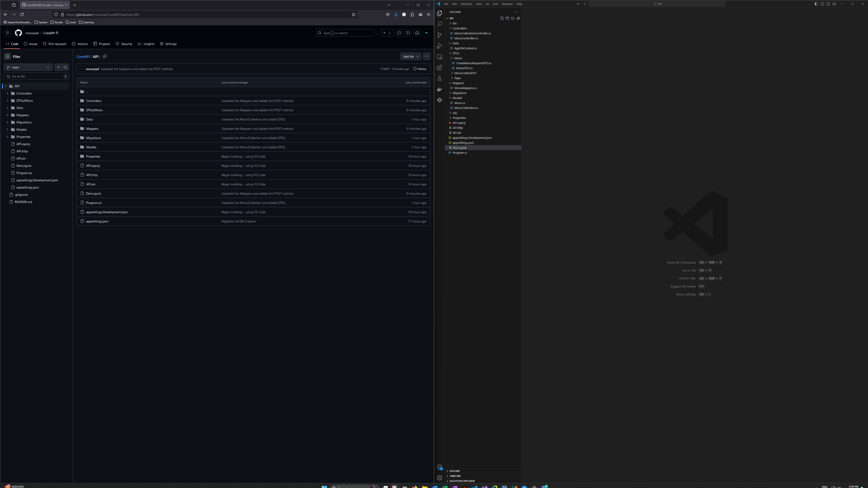
Task: Switch to Actions tab on GitHub
Action: (x=80, y=44)
